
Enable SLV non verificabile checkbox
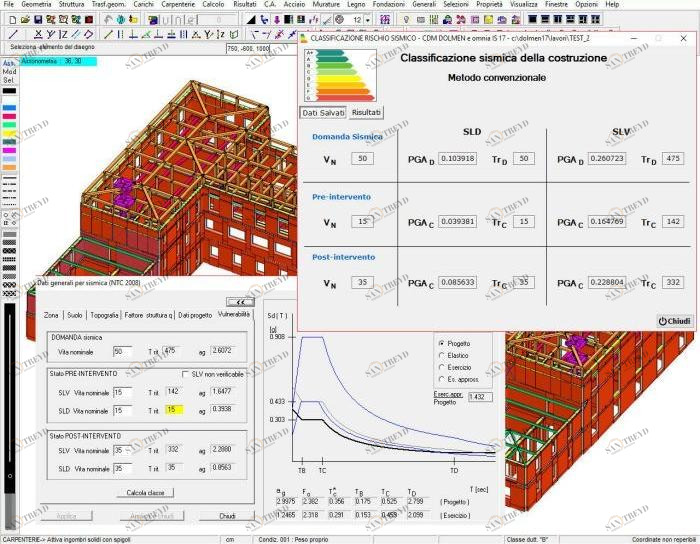click(184, 374)
